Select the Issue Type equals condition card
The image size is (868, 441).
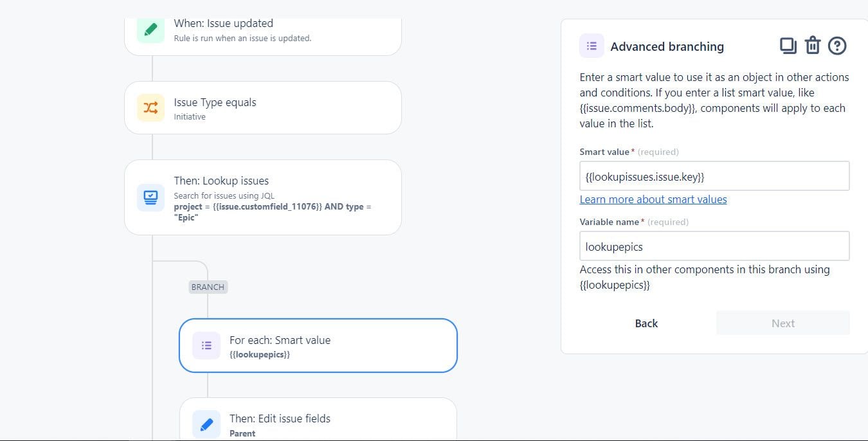click(263, 108)
